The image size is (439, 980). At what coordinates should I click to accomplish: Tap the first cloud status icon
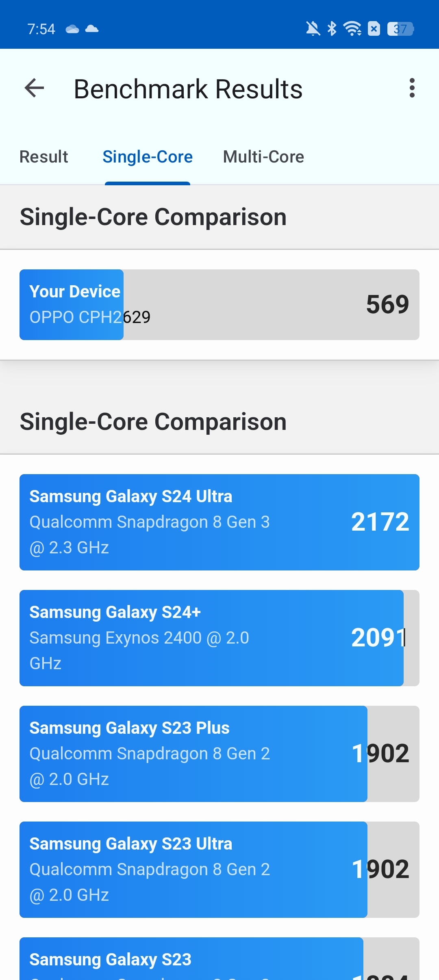click(72, 29)
